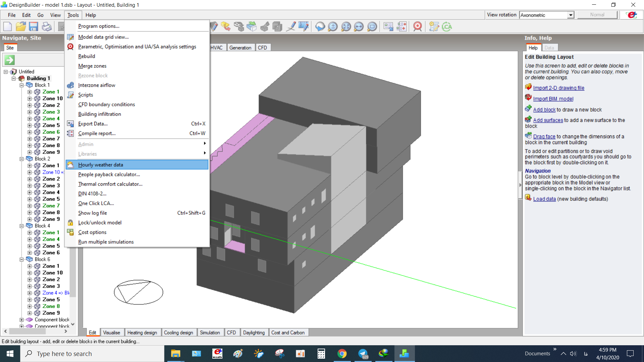Toggle Lock/unlock model in Tools menu

coord(137,223)
